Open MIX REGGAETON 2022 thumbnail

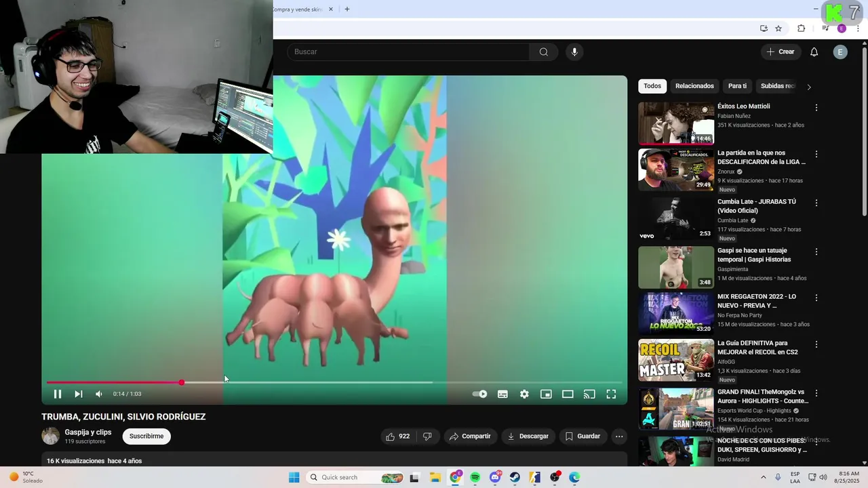pyautogui.click(x=676, y=313)
